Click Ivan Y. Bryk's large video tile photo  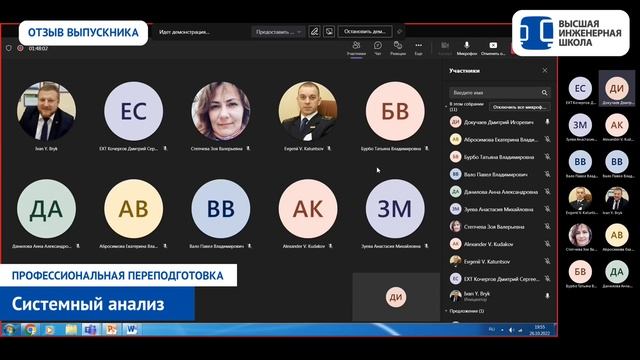coord(46,111)
